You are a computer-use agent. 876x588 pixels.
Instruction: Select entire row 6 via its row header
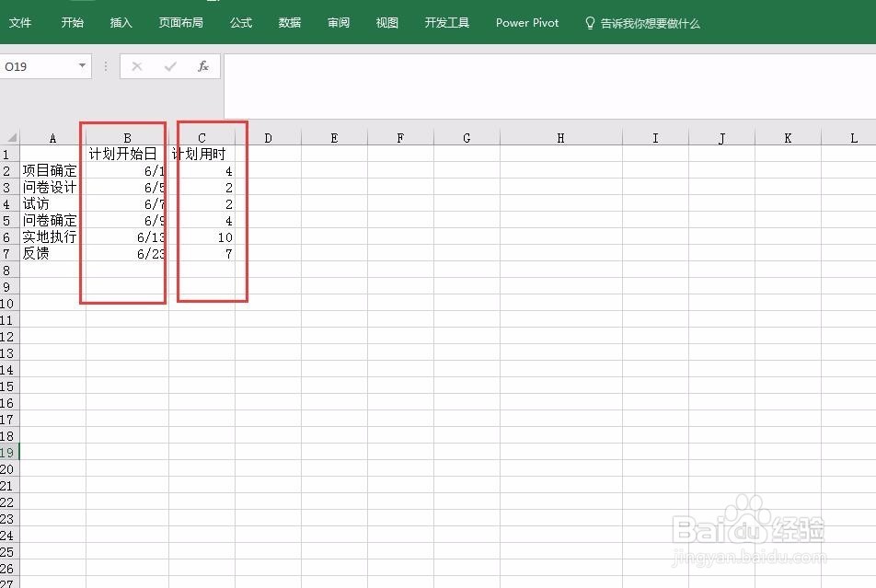click(x=10, y=237)
